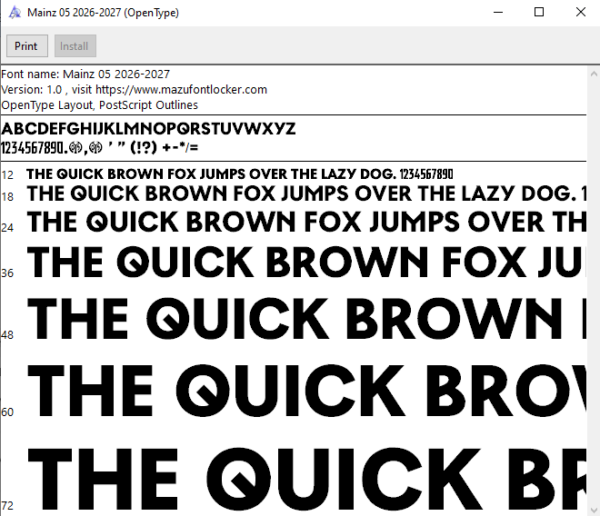Screen dimensions: 600x516
Task: Click the '36' point size label
Action: [7, 273]
